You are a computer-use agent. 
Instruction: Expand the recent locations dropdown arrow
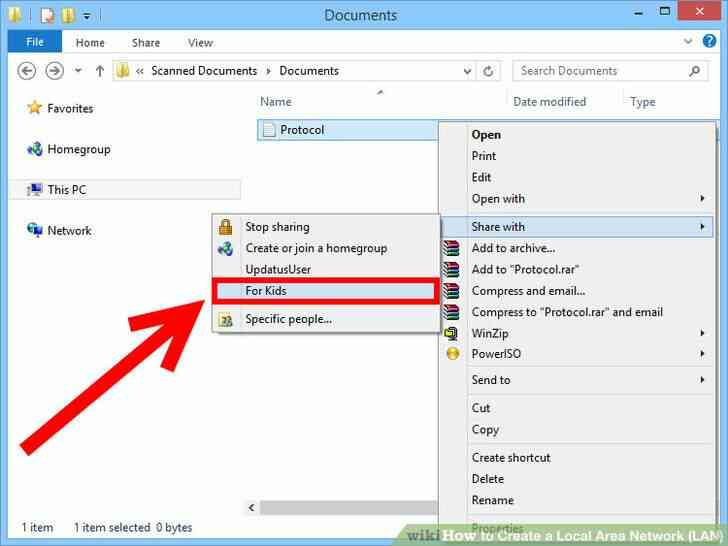(78, 71)
